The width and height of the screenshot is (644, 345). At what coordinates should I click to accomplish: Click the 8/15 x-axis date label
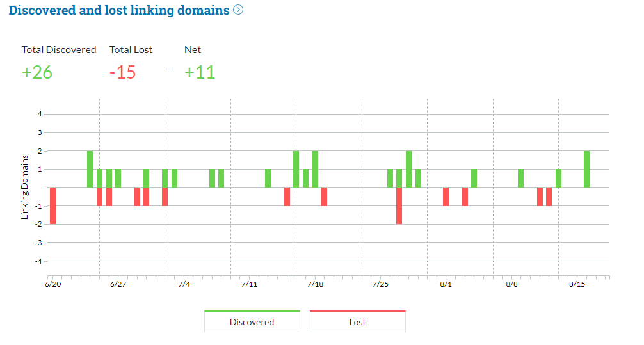tap(577, 284)
